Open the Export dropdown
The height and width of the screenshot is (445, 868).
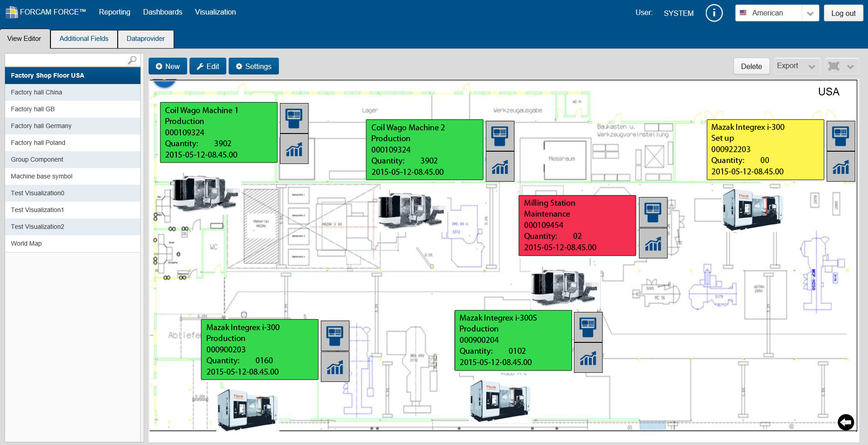[x=797, y=66]
